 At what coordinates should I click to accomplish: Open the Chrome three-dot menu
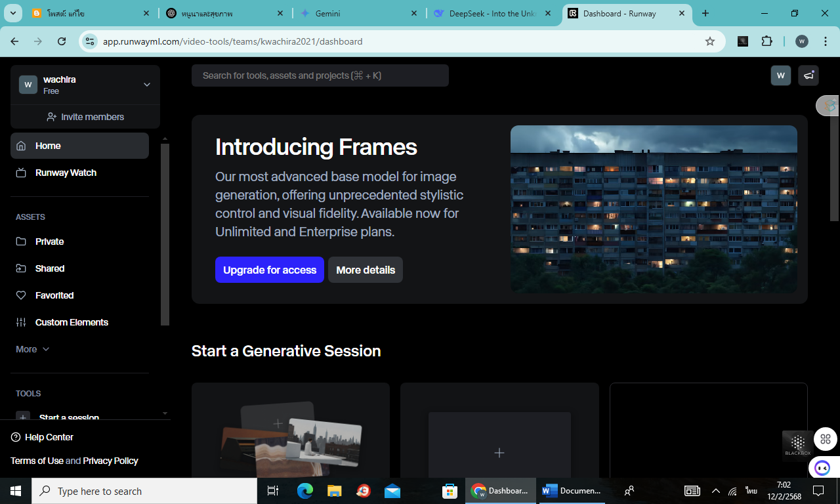click(x=824, y=41)
